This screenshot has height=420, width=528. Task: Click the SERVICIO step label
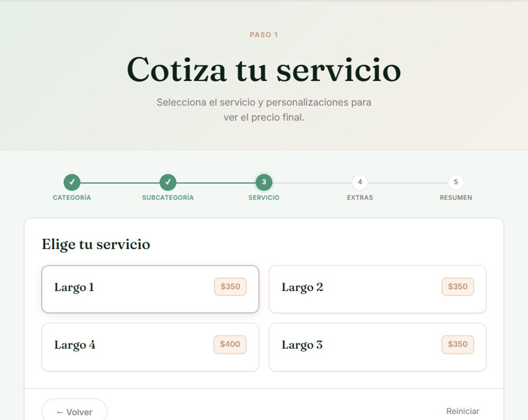(264, 198)
